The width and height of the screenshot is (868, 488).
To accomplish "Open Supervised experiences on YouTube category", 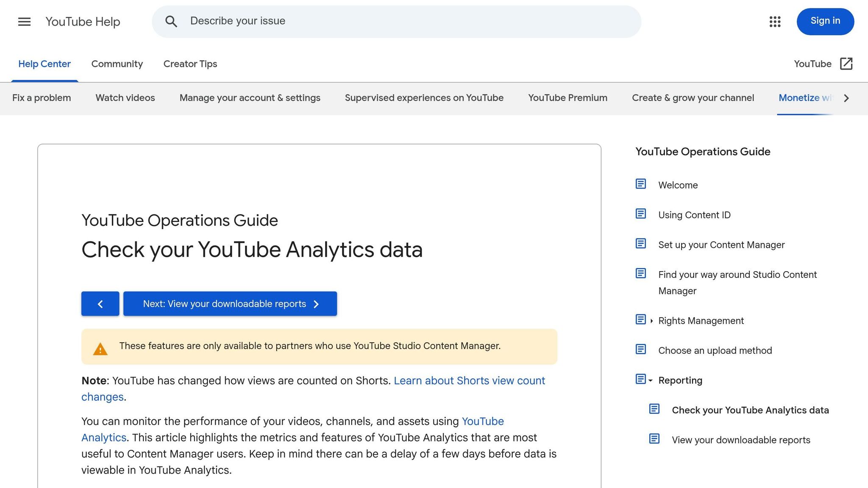I will (424, 98).
